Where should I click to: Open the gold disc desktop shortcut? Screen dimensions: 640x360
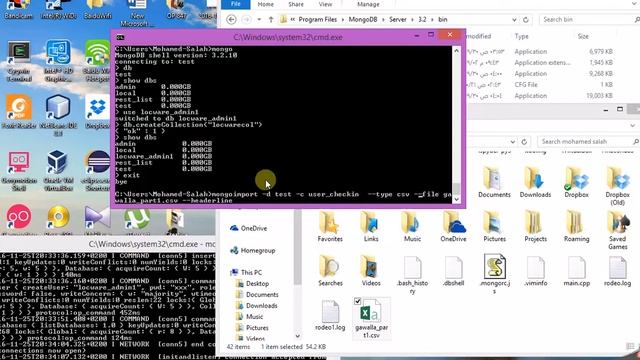pyautogui.click(x=58, y=219)
